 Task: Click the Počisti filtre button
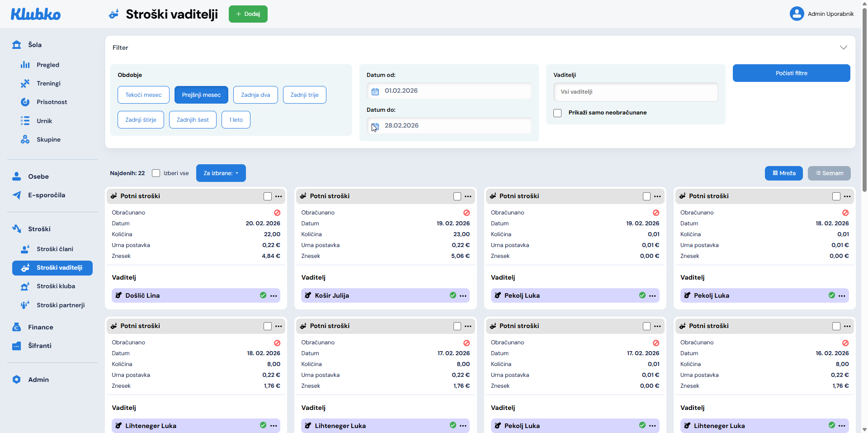click(x=791, y=73)
